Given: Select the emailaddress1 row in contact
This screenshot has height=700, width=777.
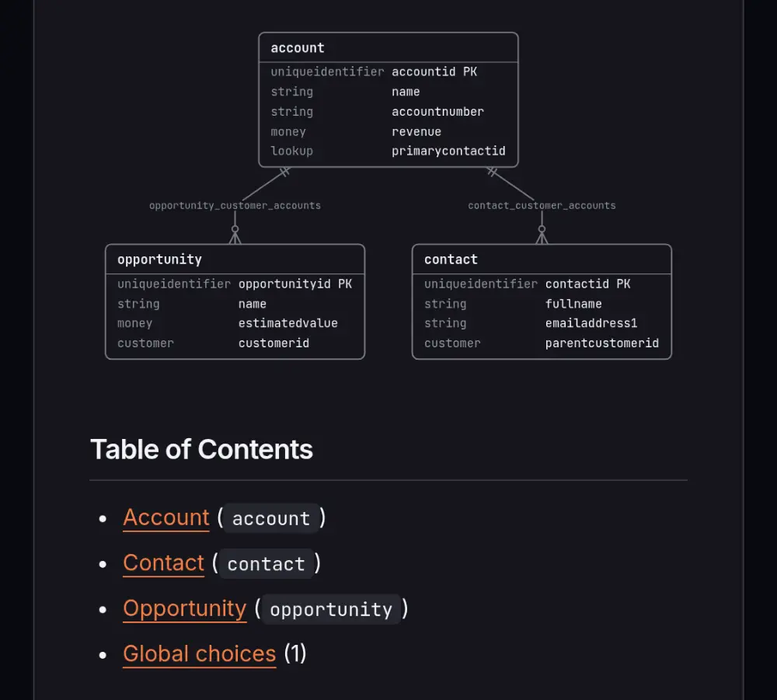Looking at the screenshot, I should pyautogui.click(x=542, y=323).
